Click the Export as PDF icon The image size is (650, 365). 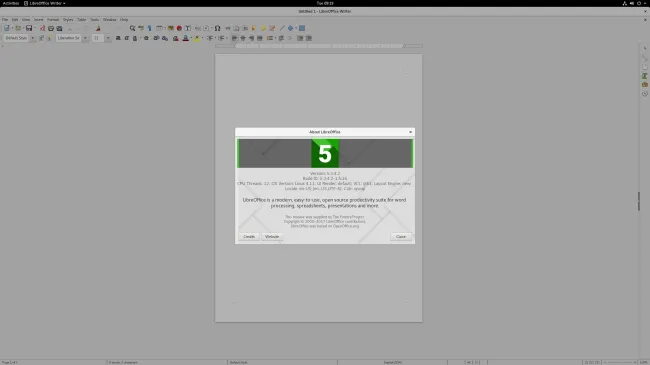pos(42,28)
